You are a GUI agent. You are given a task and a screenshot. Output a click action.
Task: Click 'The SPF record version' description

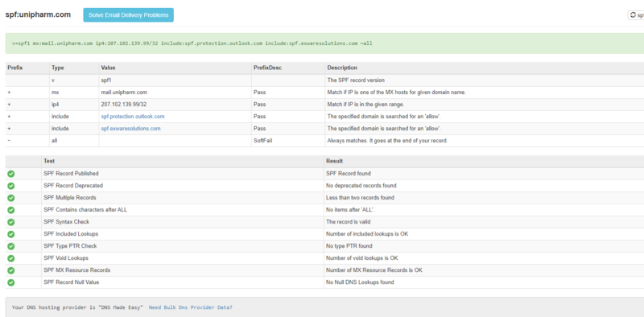[x=356, y=80]
